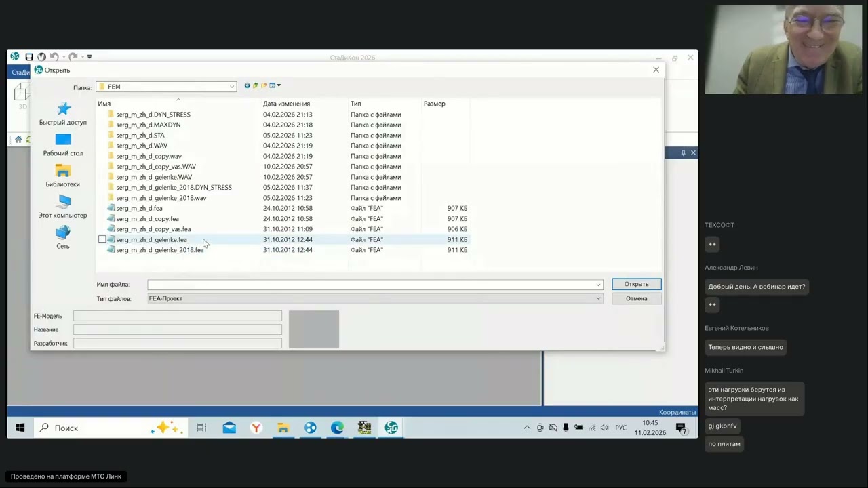Click the Отмена button

pyautogui.click(x=636, y=299)
